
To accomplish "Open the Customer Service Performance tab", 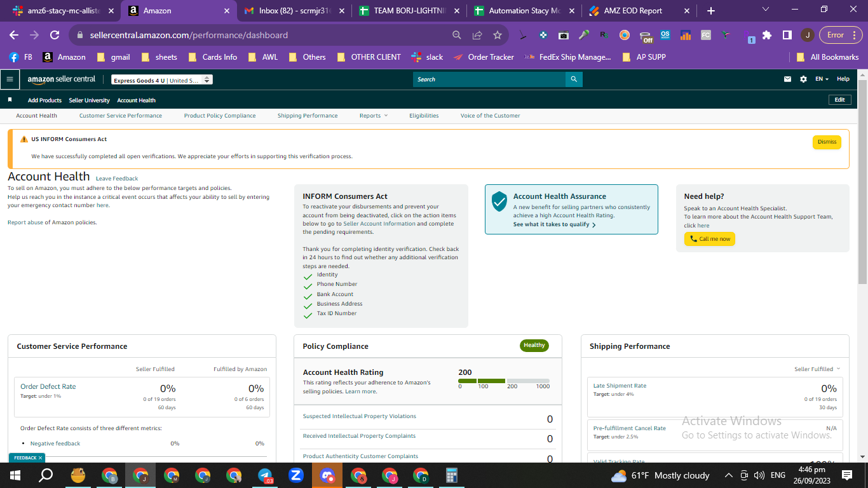I will coord(121,116).
